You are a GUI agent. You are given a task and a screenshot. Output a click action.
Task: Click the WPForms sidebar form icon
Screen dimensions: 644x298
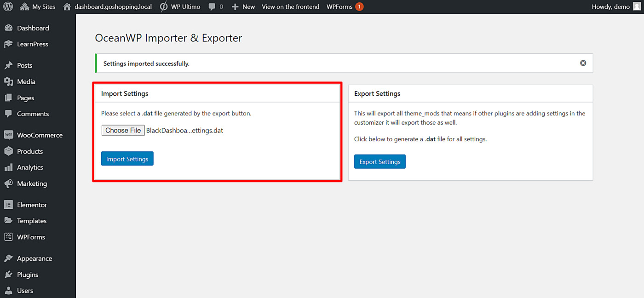(x=8, y=237)
